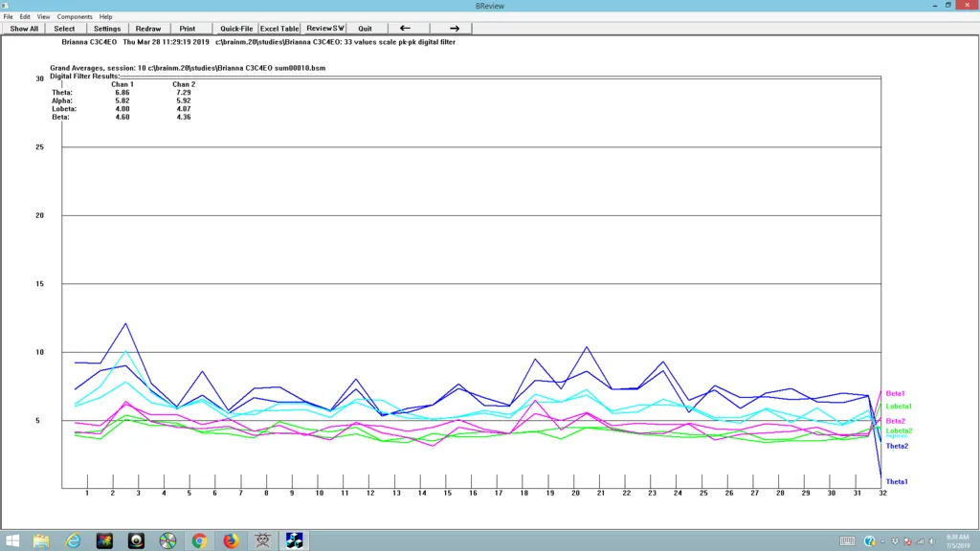Viewport: 980px width, 551px height.
Task: Open the View menu
Action: tap(43, 17)
